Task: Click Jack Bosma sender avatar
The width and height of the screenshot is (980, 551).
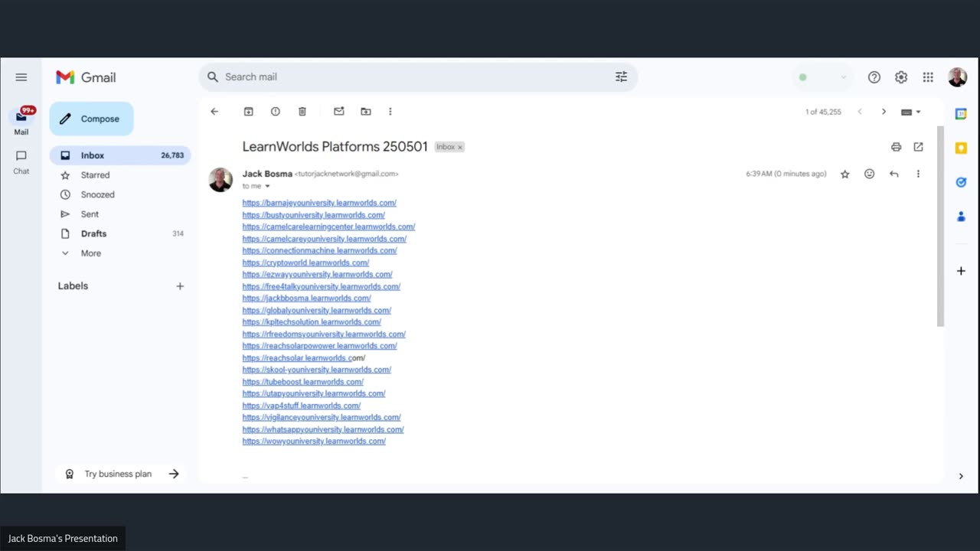Action: click(220, 180)
